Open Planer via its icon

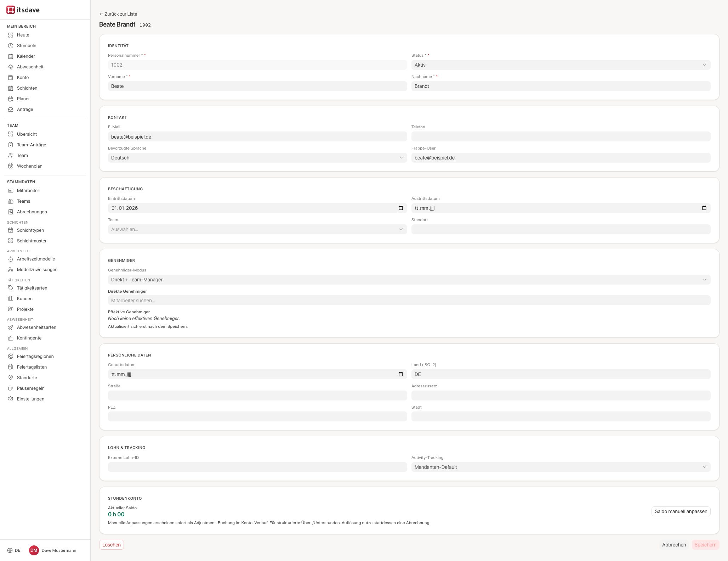tap(11, 99)
